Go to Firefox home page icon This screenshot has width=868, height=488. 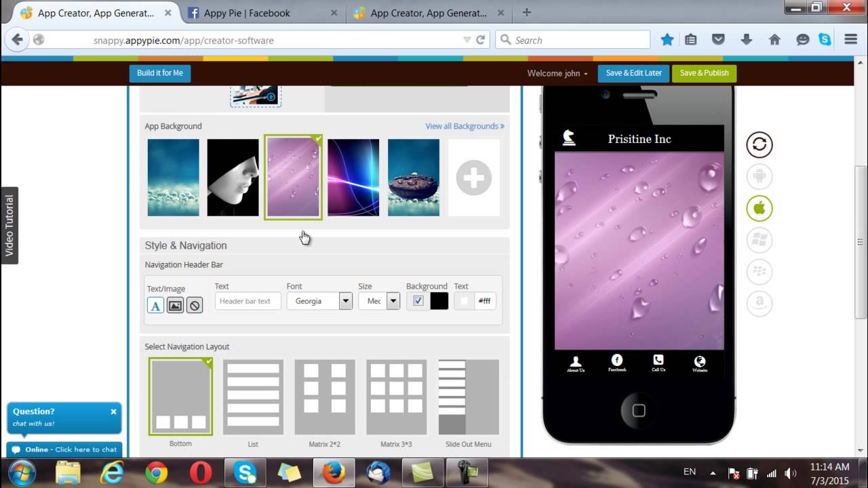pos(774,40)
